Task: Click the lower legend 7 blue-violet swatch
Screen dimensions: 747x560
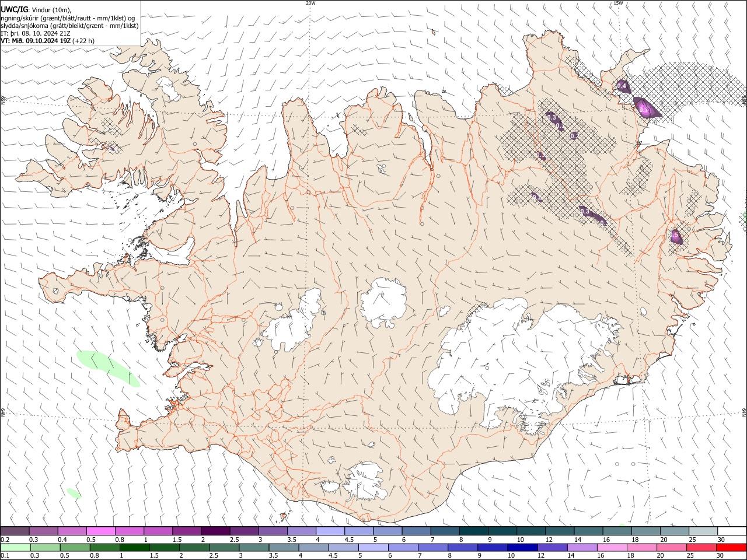Action: [x=433, y=547]
